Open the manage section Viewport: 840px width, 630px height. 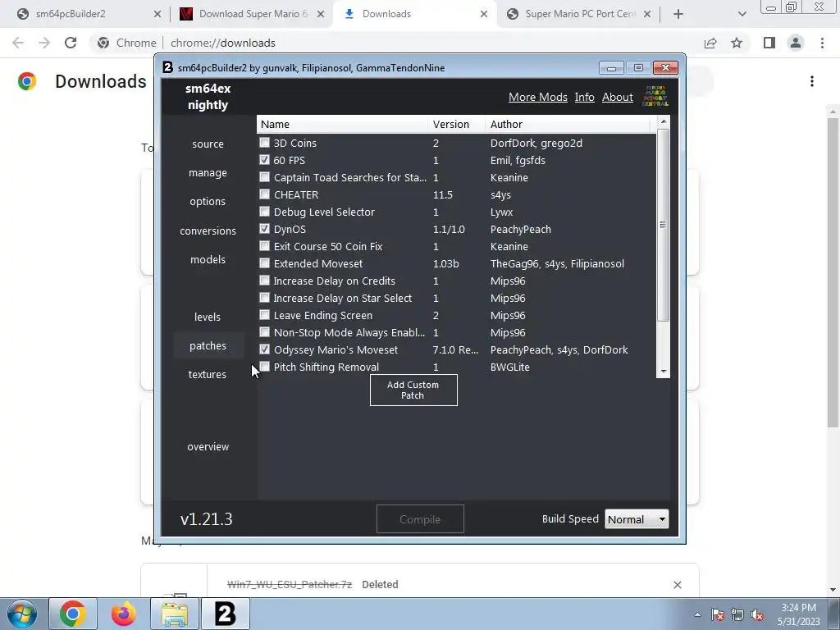(208, 173)
